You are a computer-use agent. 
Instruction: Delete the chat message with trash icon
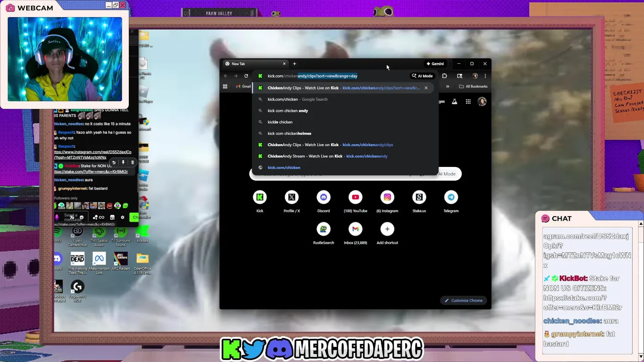pos(132,162)
